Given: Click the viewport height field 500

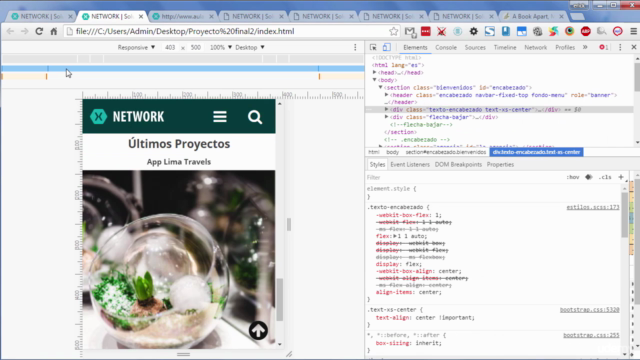Looking at the screenshot, I should pos(196,47).
